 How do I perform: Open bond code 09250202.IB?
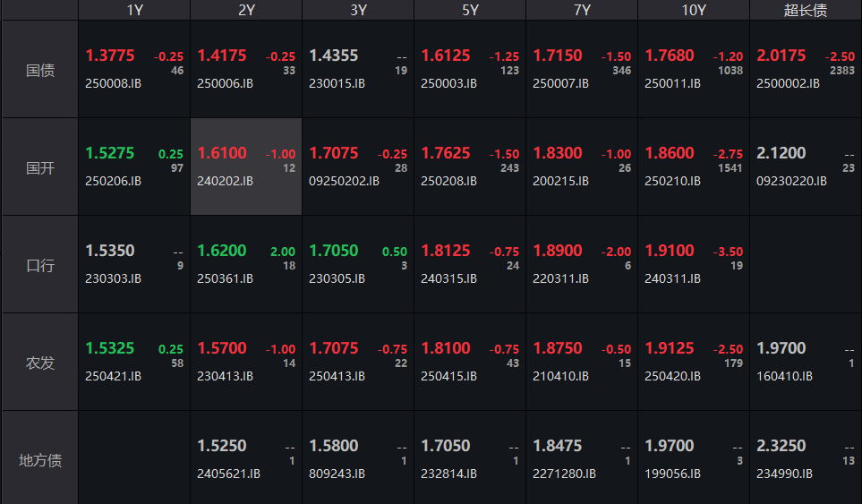pyautogui.click(x=345, y=181)
